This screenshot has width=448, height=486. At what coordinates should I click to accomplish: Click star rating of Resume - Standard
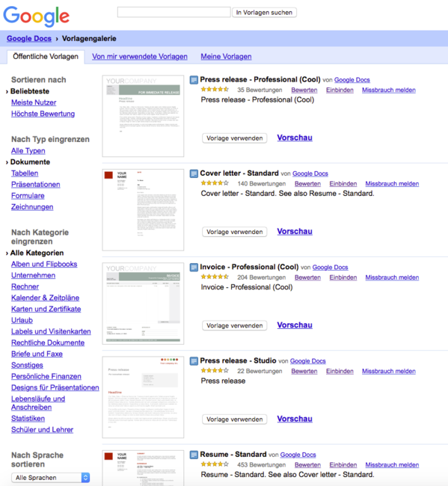215,464
